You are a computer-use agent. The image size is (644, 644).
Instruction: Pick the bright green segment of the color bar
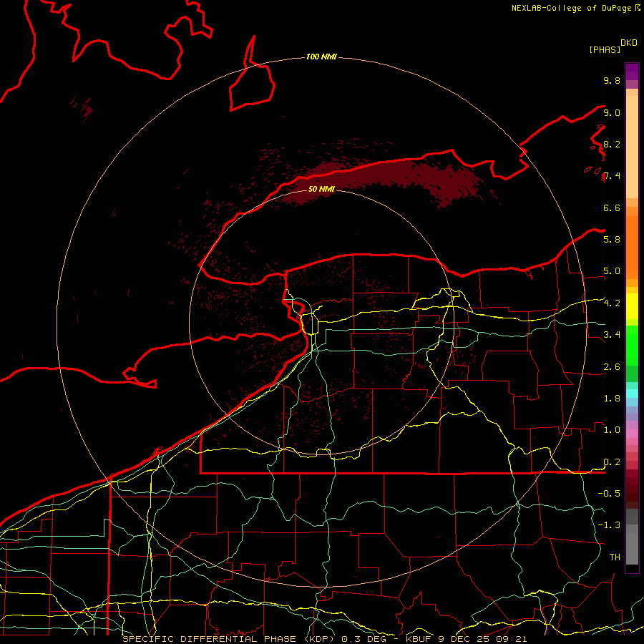click(x=632, y=345)
